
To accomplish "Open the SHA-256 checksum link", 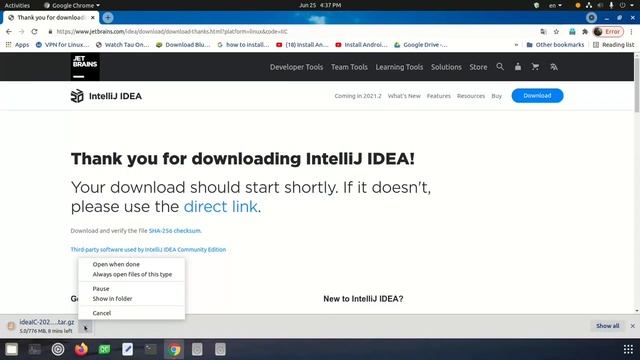I will (x=175, y=231).
